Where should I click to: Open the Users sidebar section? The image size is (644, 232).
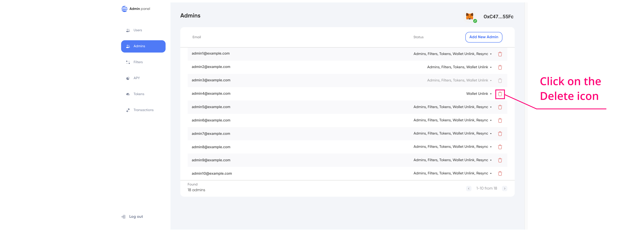tap(137, 30)
